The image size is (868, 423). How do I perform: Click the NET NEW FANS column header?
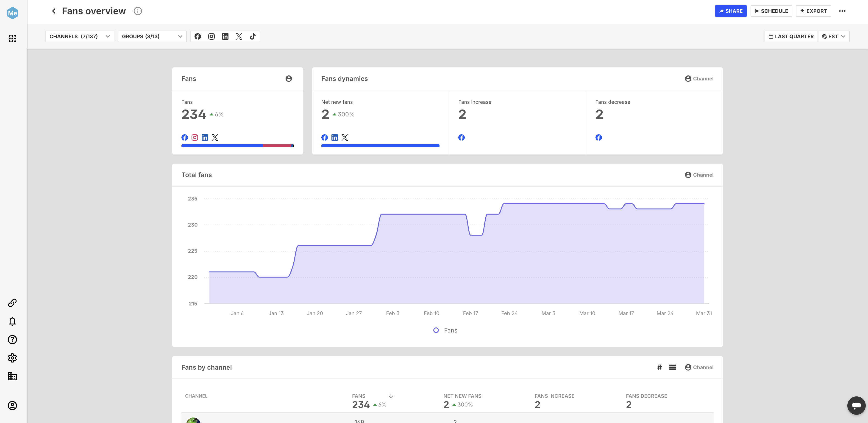point(462,396)
